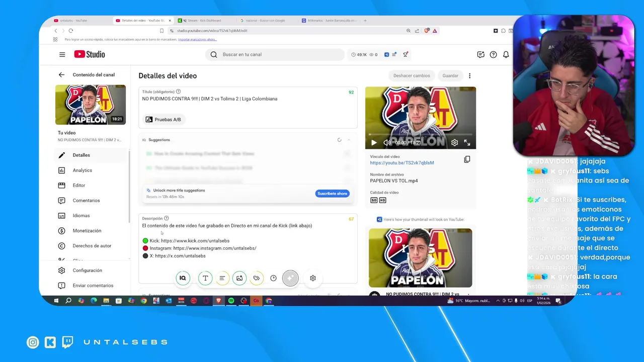Click the title help question icon
Image resolution: width=644 pixels, height=362 pixels.
178,92
